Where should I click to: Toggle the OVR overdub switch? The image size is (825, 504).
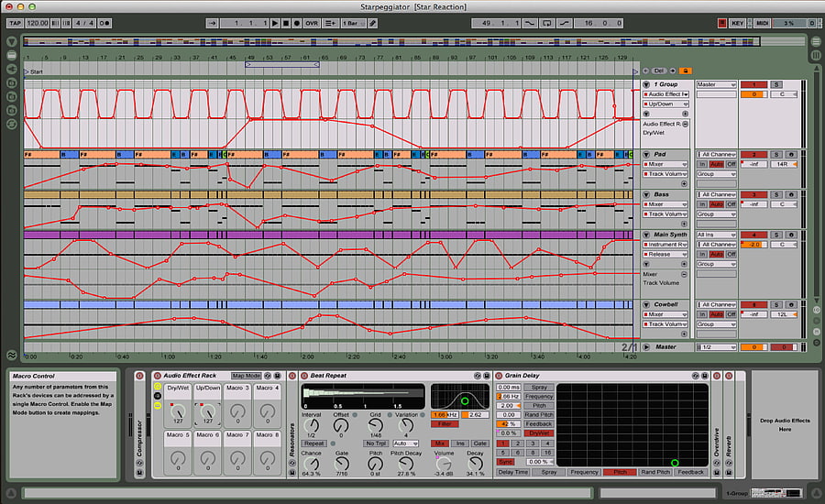coord(312,23)
